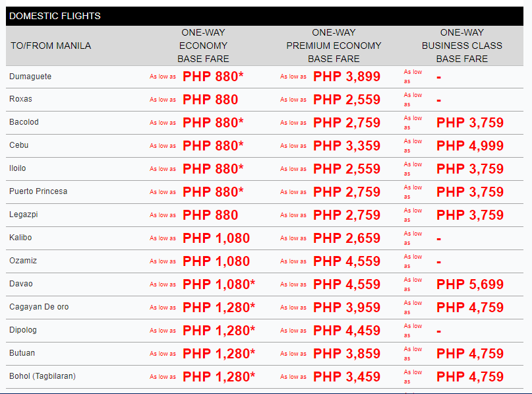This screenshot has height=394, width=532.
Task: Select the Puerto Princesa destination name
Action: click(x=38, y=191)
